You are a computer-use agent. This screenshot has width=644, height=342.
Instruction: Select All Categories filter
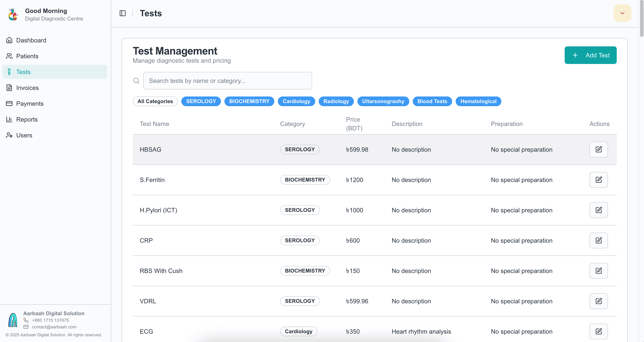[x=155, y=101]
